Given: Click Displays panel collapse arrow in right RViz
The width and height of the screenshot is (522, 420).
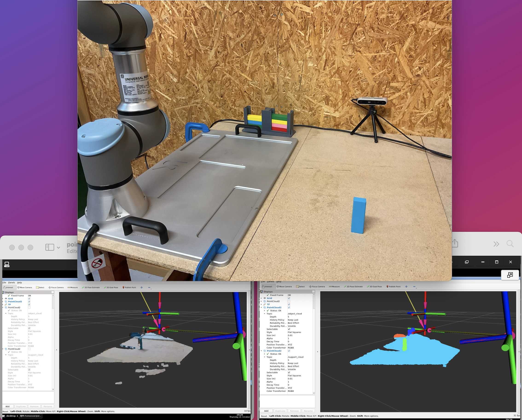Looking at the screenshot, I should click(x=317, y=352).
